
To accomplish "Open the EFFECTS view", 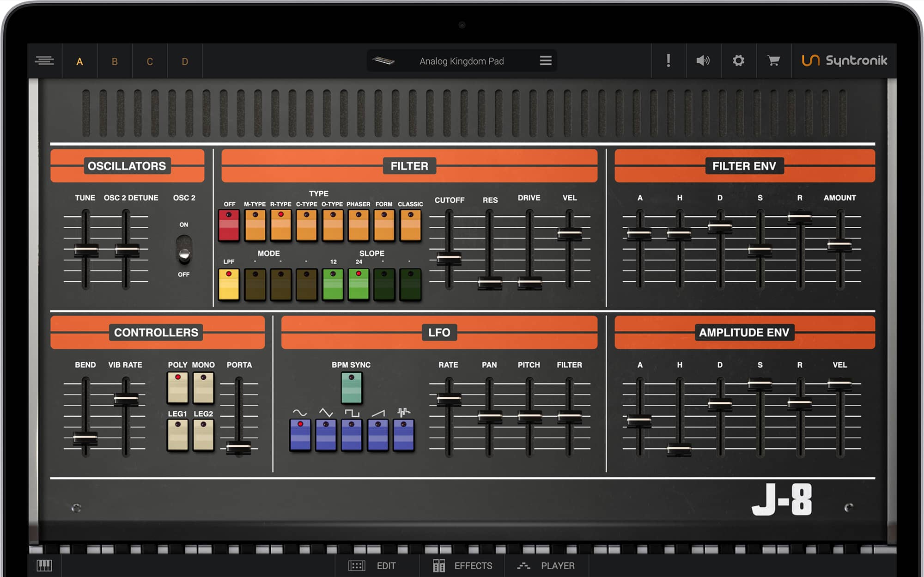I will (x=462, y=566).
